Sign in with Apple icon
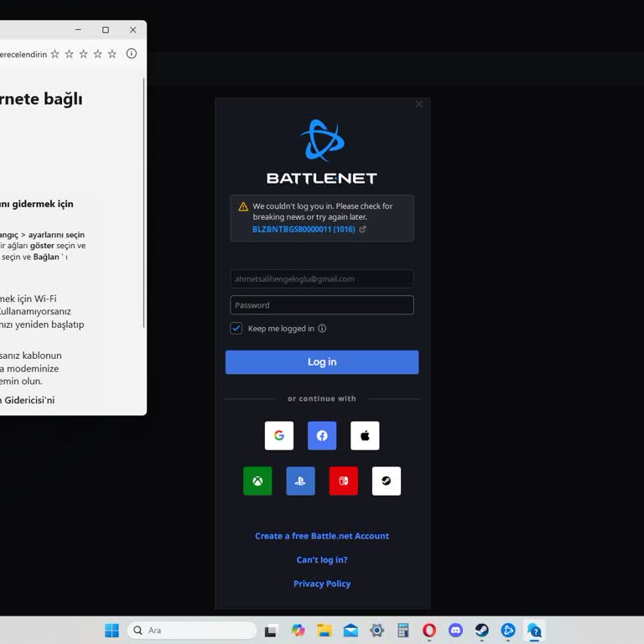This screenshot has width=644, height=644. click(x=365, y=435)
